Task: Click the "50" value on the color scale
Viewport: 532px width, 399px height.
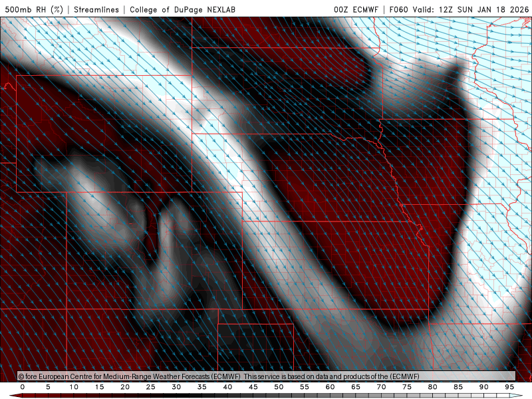Action: (279, 387)
